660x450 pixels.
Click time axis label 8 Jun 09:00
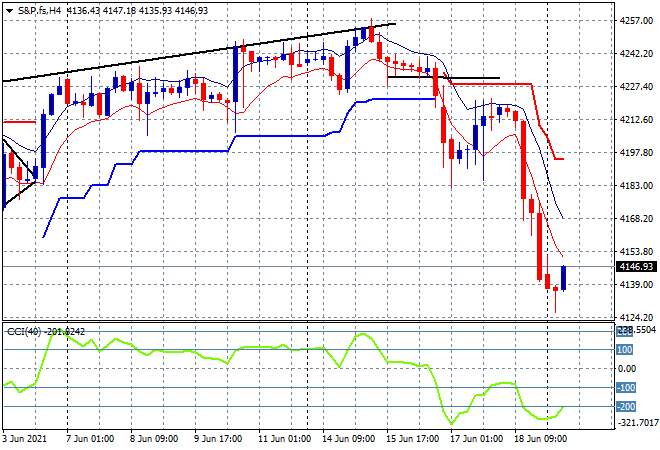(154, 439)
